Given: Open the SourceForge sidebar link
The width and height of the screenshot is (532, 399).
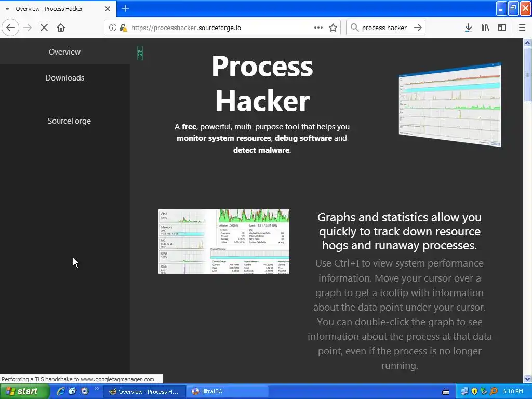Looking at the screenshot, I should tap(69, 121).
